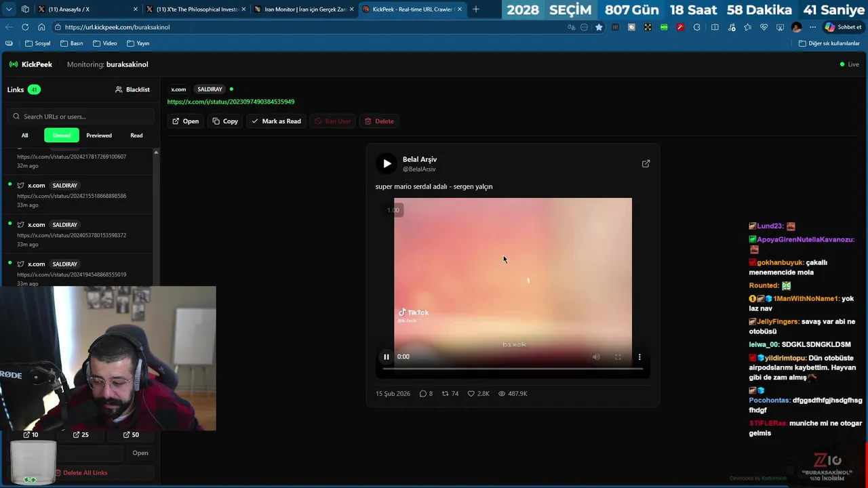Open 50 links batch button
The image size is (868, 488).
point(131,434)
